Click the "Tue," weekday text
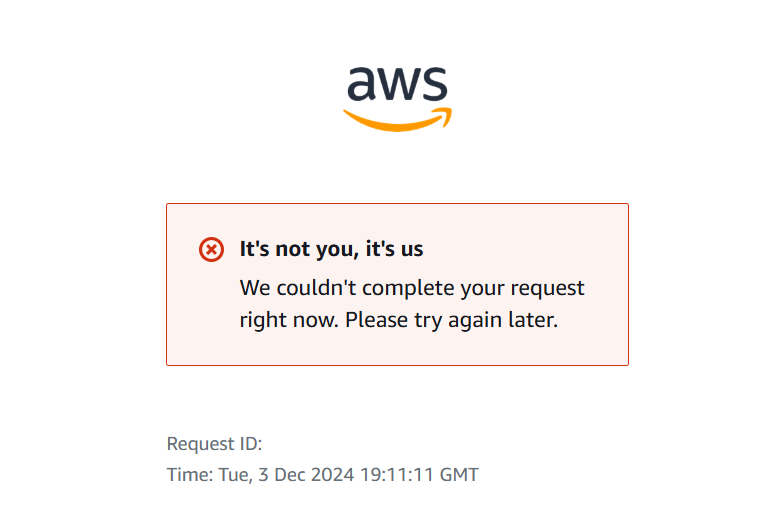The height and width of the screenshot is (516, 761). tap(237, 474)
